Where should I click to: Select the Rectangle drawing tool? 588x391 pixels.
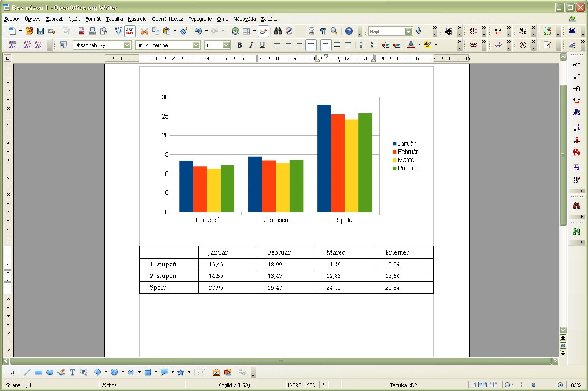(38, 372)
